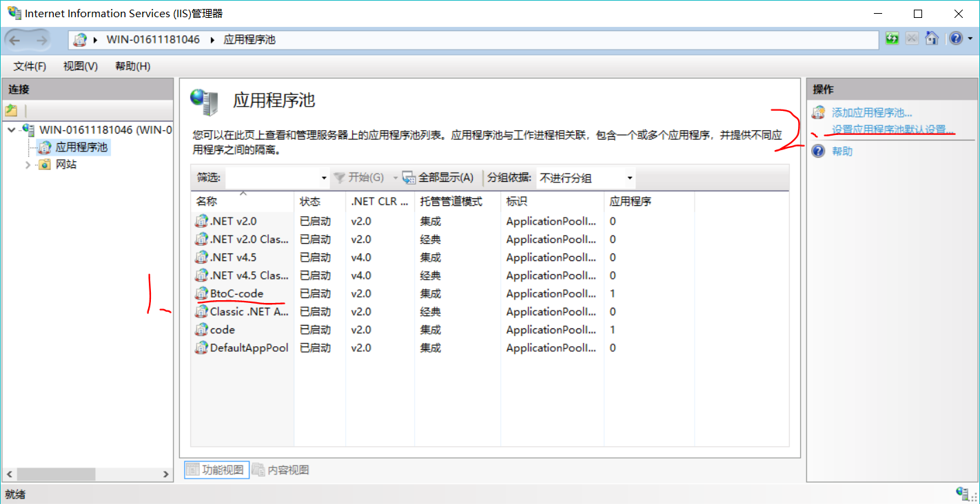
Task: Sort by the 名称 column header
Action: click(243, 202)
